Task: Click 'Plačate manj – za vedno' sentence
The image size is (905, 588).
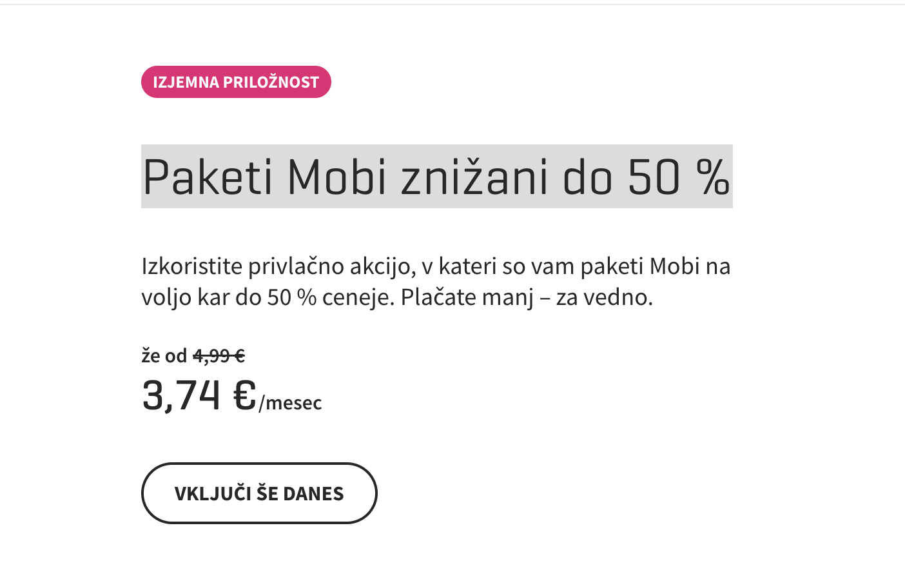Action: (527, 297)
